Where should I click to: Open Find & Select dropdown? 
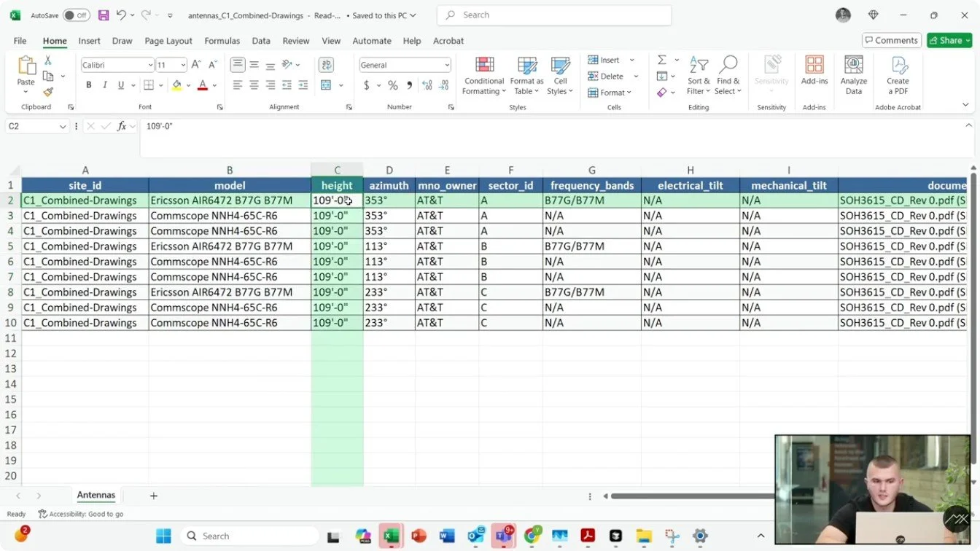point(728,75)
